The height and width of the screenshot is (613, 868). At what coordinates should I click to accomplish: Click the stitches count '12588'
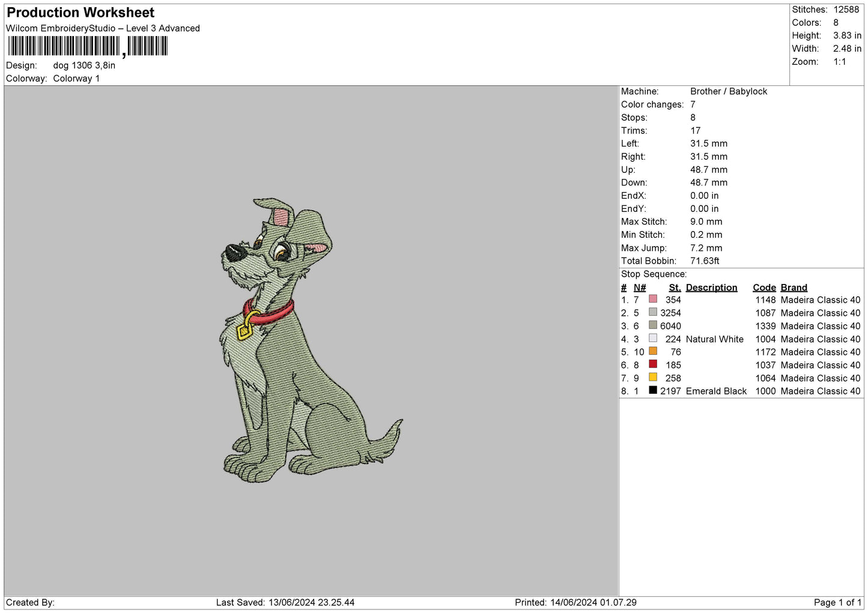pyautogui.click(x=846, y=10)
